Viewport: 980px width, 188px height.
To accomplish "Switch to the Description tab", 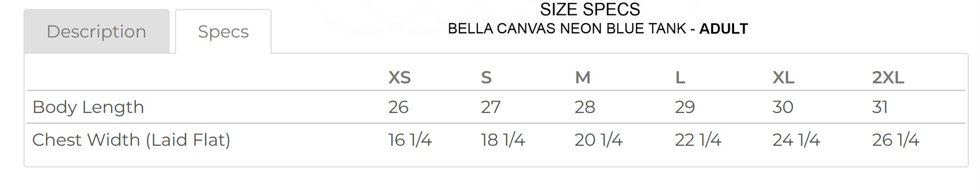I will tap(96, 32).
